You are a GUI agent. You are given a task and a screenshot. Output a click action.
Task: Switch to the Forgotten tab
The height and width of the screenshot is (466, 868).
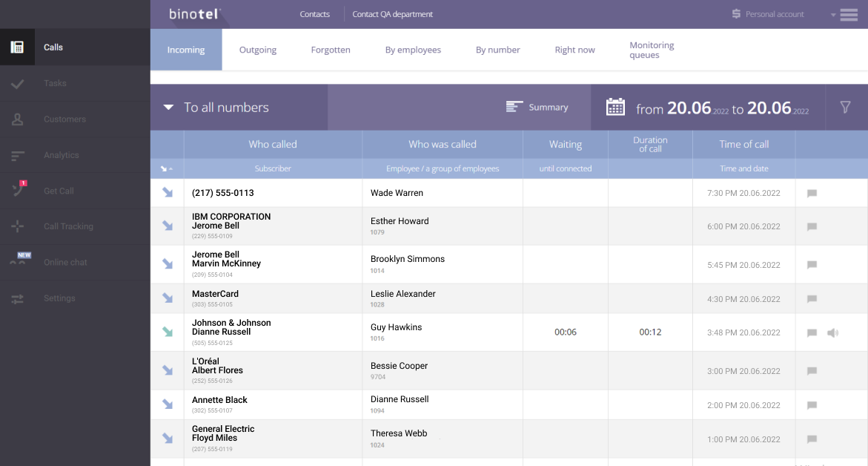click(x=331, y=50)
